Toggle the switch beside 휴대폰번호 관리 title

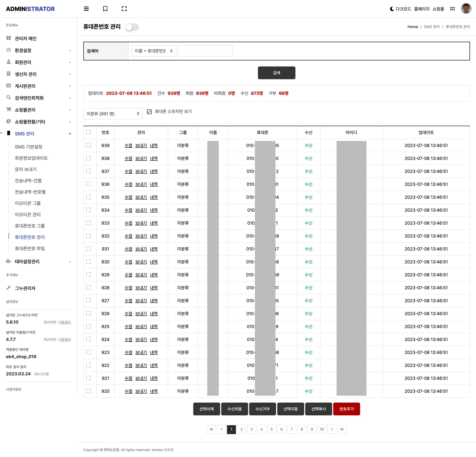(132, 27)
